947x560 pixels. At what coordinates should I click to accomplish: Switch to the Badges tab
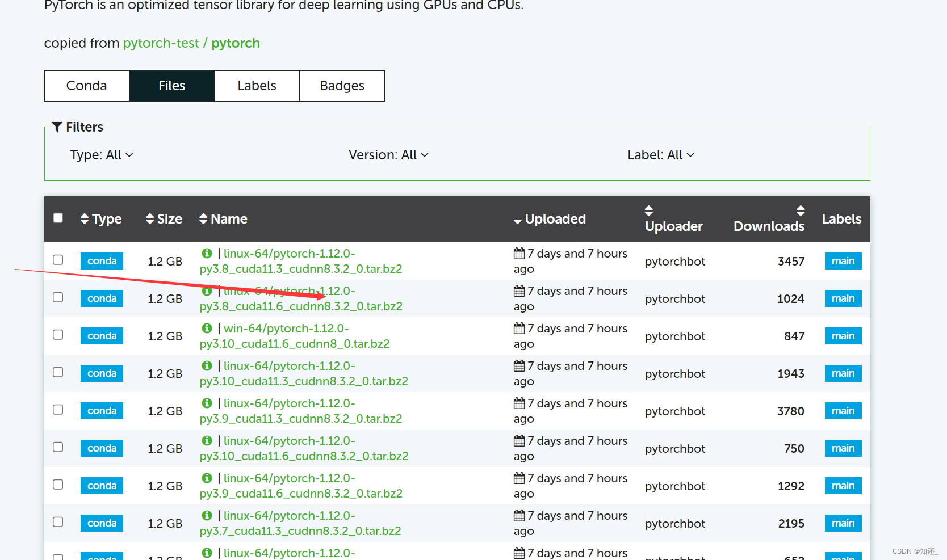point(342,86)
